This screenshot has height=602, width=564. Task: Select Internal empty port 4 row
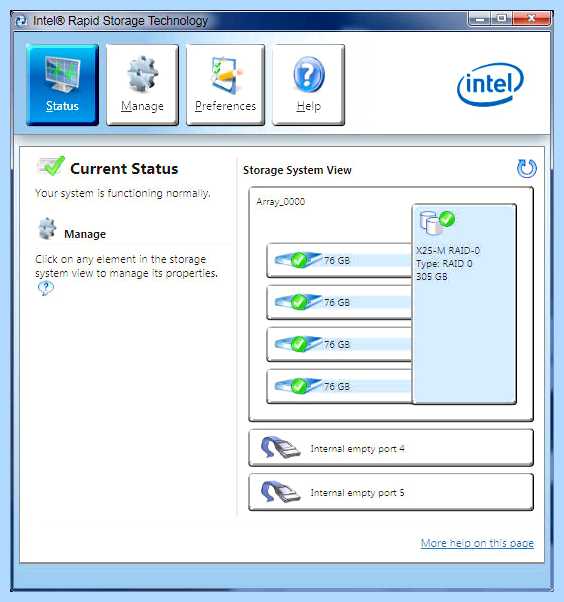391,448
